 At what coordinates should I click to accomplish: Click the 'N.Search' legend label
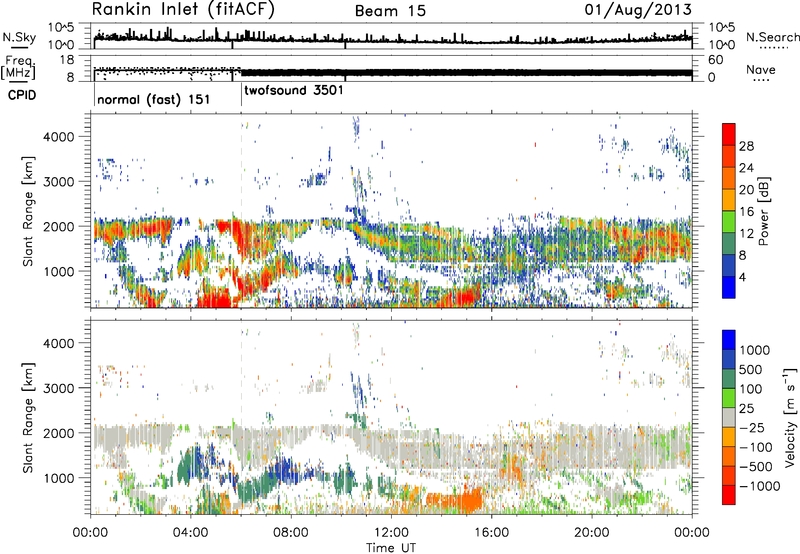pos(772,37)
